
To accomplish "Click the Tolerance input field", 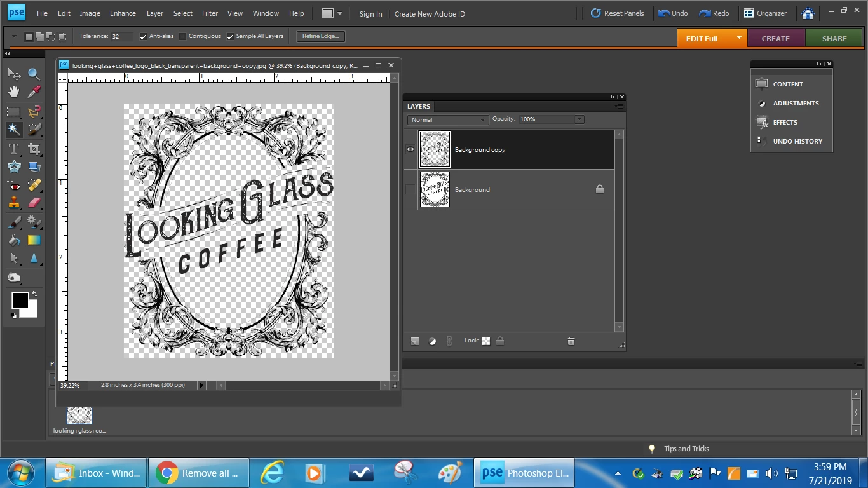I will tap(122, 37).
